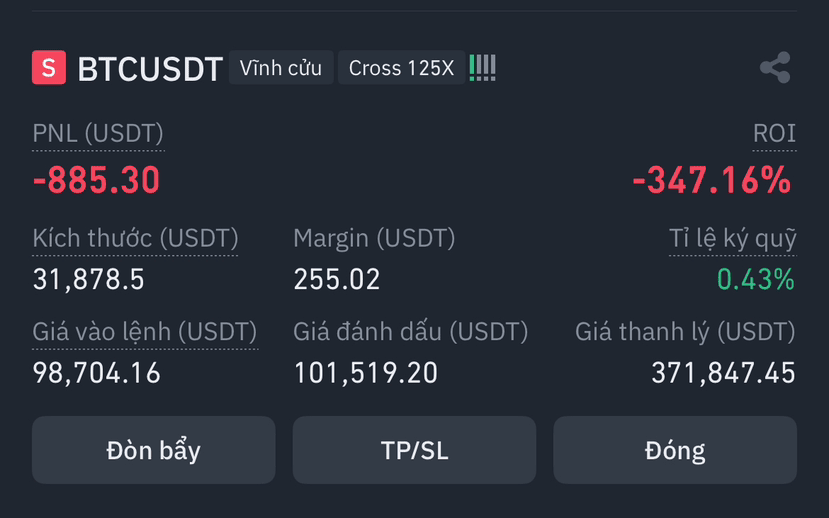Tap the ROI label
This screenshot has height=518, width=829.
(774, 133)
